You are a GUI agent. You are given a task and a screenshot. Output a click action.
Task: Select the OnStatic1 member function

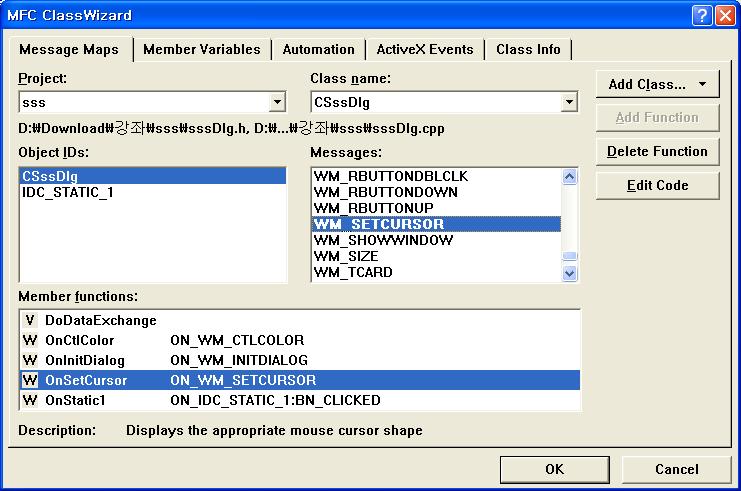pyautogui.click(x=300, y=400)
